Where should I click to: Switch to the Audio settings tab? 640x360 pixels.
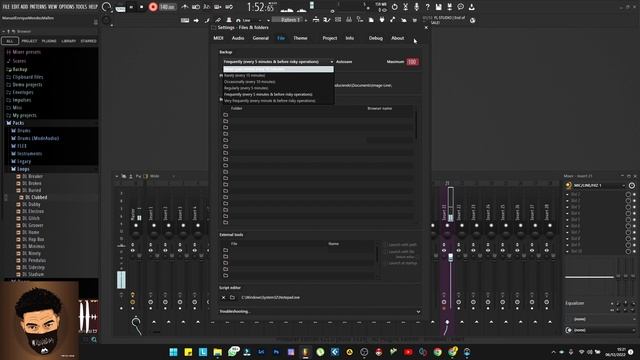click(238, 38)
